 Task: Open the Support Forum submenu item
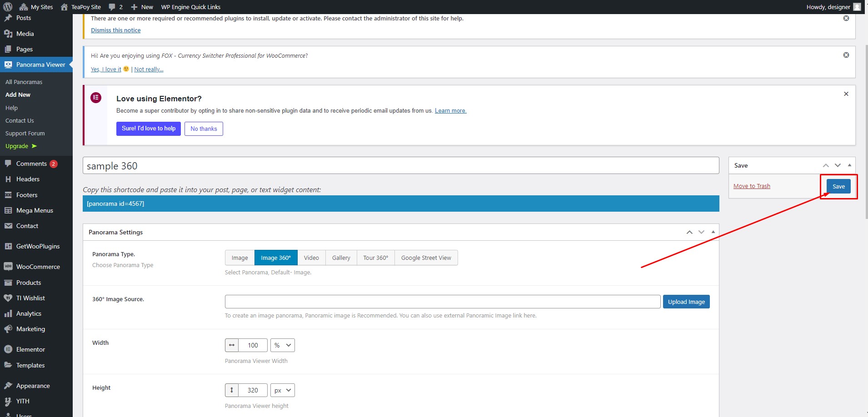coord(25,134)
